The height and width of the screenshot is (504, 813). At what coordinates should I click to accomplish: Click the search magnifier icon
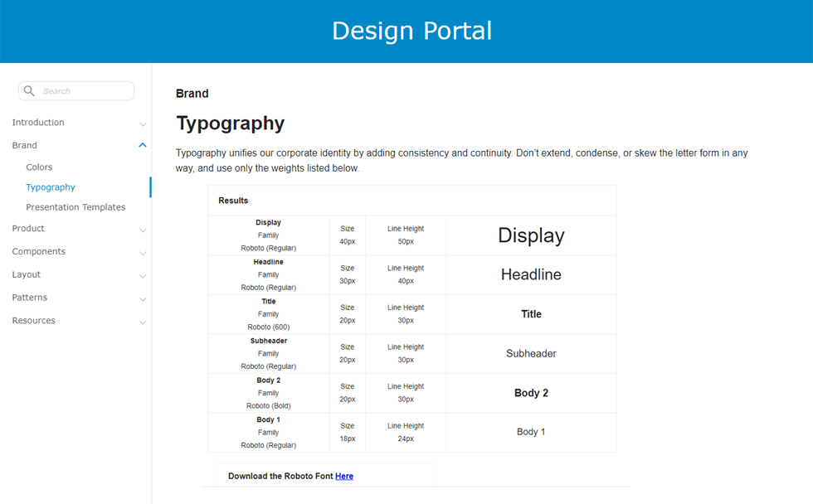click(x=29, y=91)
